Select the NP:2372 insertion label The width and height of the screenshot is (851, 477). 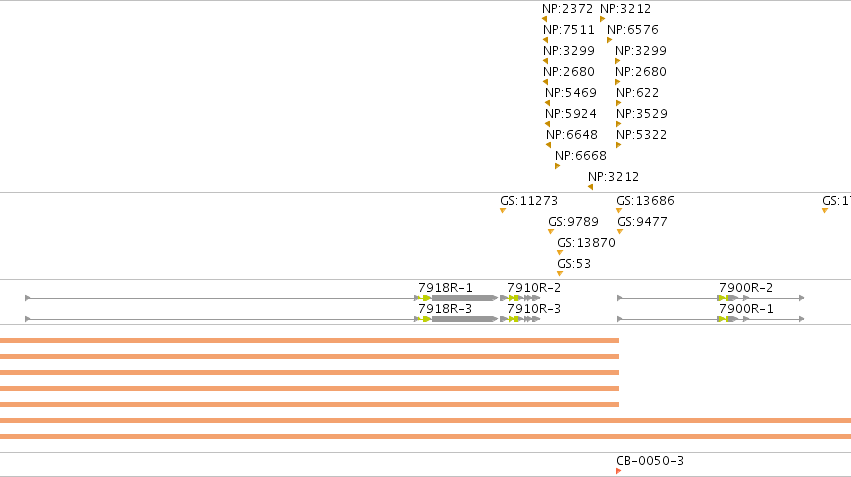pos(568,9)
